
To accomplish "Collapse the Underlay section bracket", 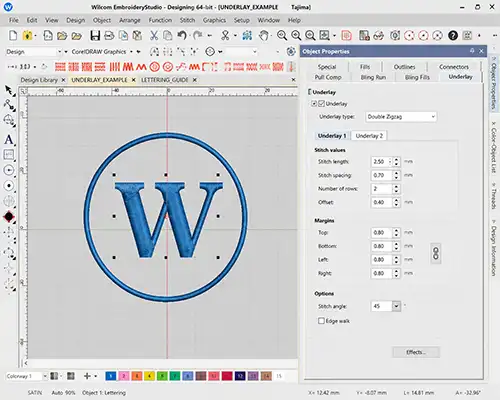I will (310, 92).
